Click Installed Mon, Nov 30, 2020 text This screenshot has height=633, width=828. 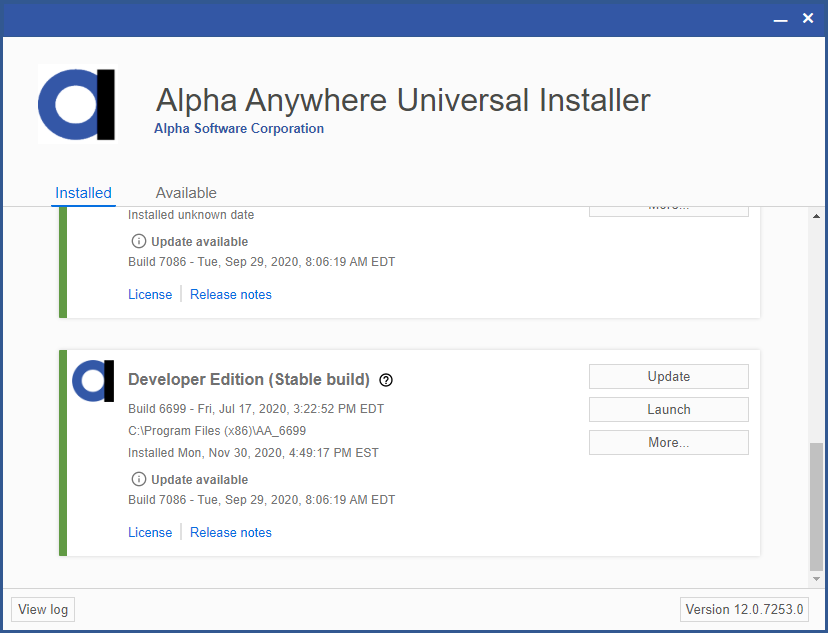coord(253,452)
